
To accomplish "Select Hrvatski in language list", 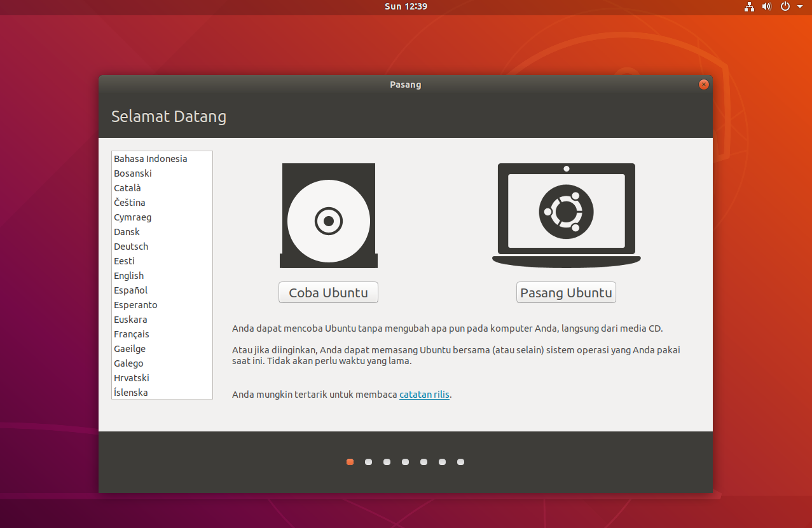I will click(x=162, y=378).
